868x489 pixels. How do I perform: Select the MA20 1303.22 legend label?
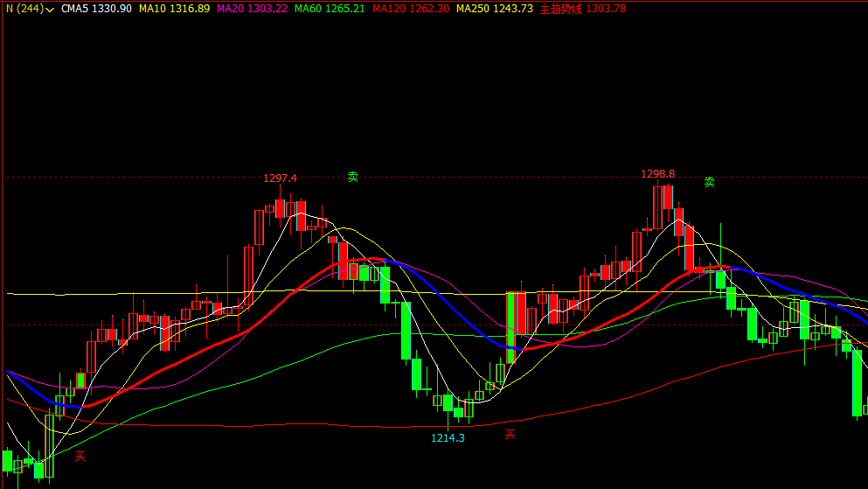point(252,9)
